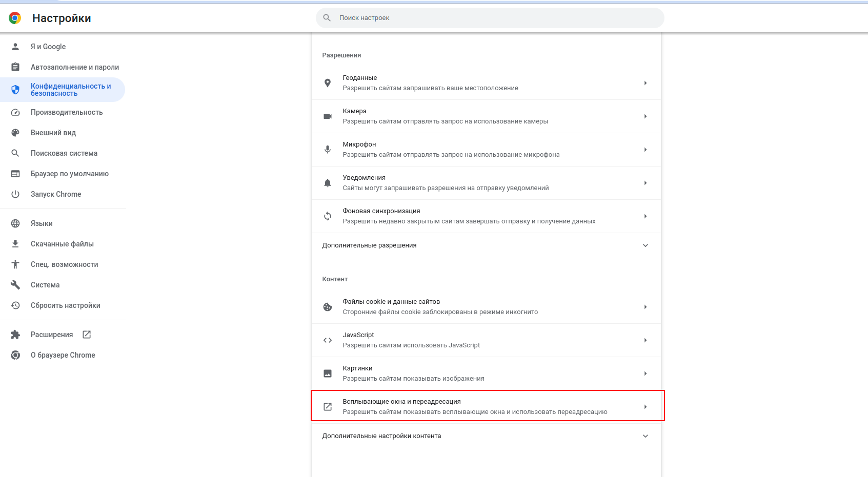Click the microphone icon for Микрофон
The height and width of the screenshot is (477, 868).
(328, 150)
